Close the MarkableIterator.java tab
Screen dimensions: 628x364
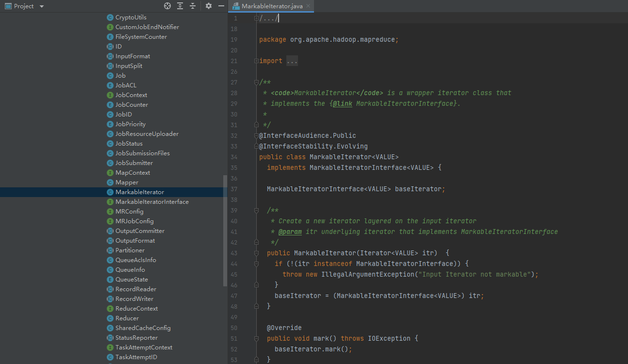pyautogui.click(x=308, y=6)
